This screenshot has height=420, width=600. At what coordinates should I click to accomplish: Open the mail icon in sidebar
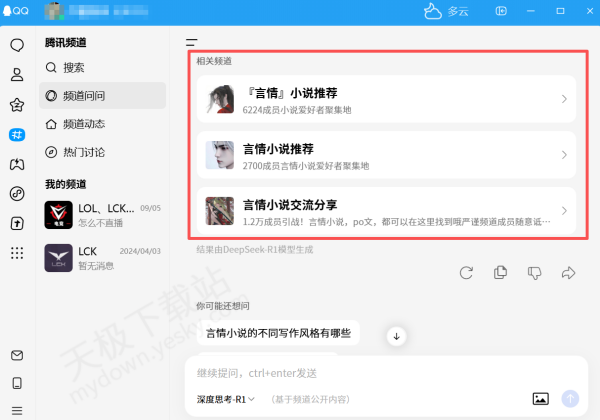(17, 355)
